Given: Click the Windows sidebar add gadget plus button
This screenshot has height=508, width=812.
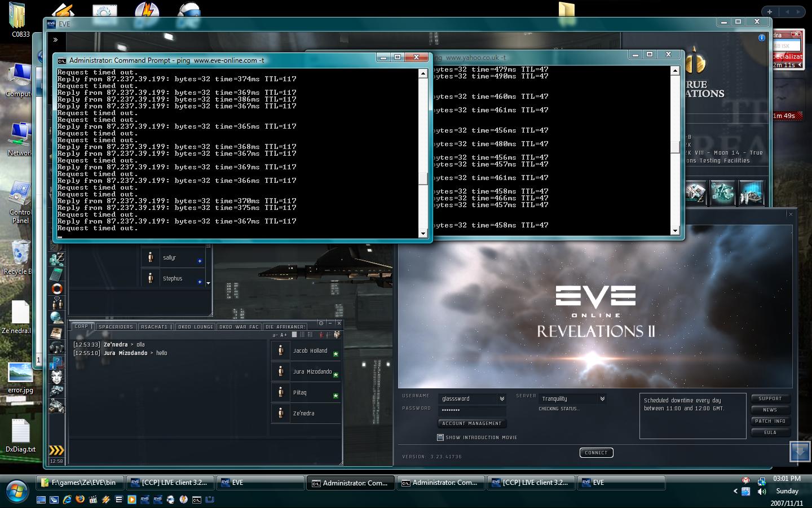Looking at the screenshot, I should 770,11.
